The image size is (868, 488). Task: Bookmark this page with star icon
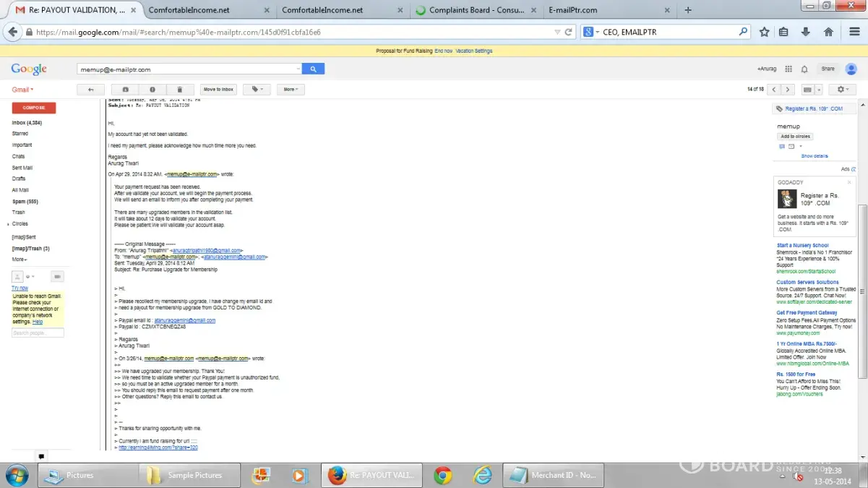764,32
